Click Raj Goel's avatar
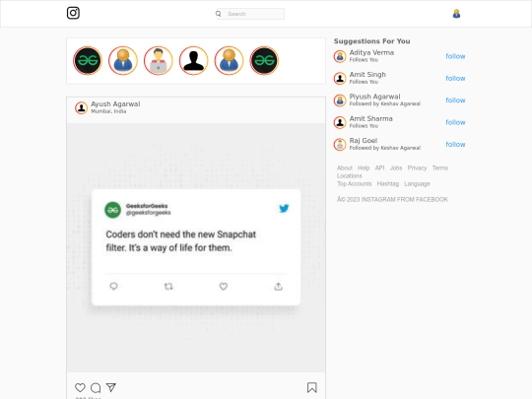 pyautogui.click(x=340, y=145)
